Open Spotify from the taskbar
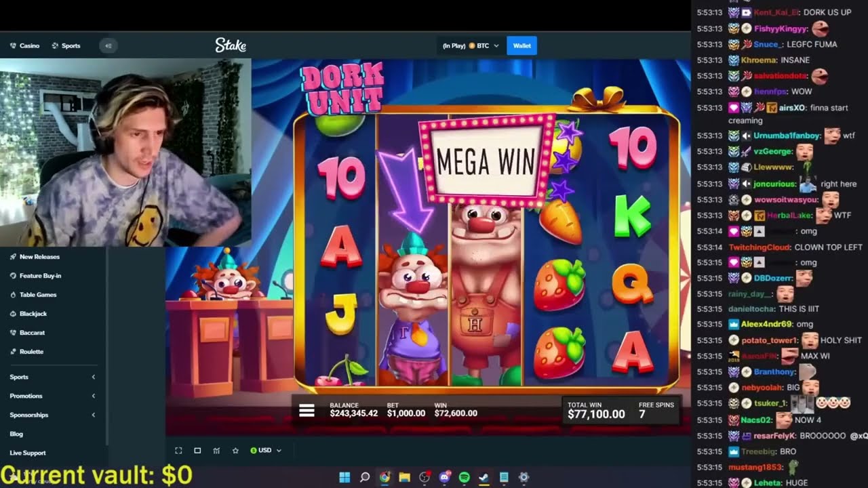Viewport: 868px width, 488px height. point(464,477)
